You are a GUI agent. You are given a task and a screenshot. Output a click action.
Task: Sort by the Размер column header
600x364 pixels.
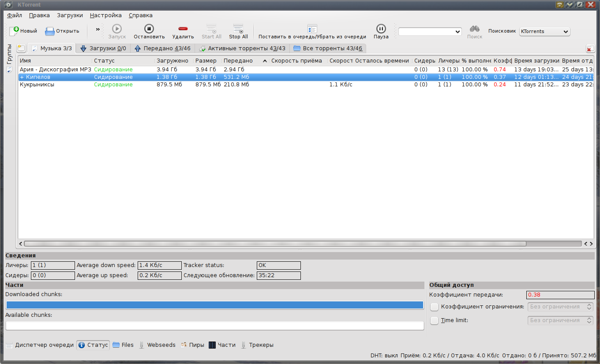point(208,61)
